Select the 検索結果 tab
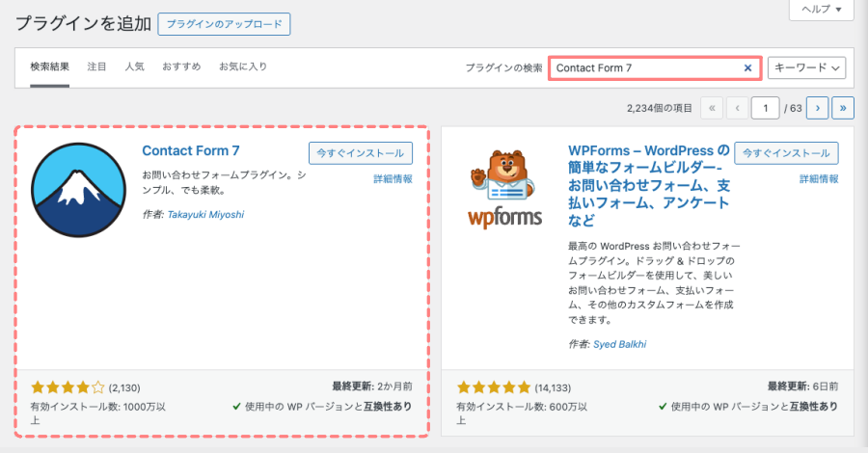The height and width of the screenshot is (453, 868). click(x=50, y=67)
